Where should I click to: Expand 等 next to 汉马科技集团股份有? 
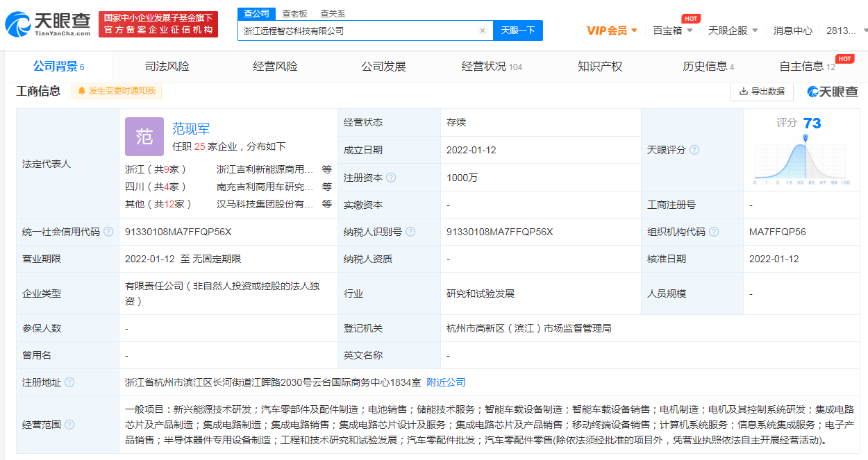[x=326, y=204]
